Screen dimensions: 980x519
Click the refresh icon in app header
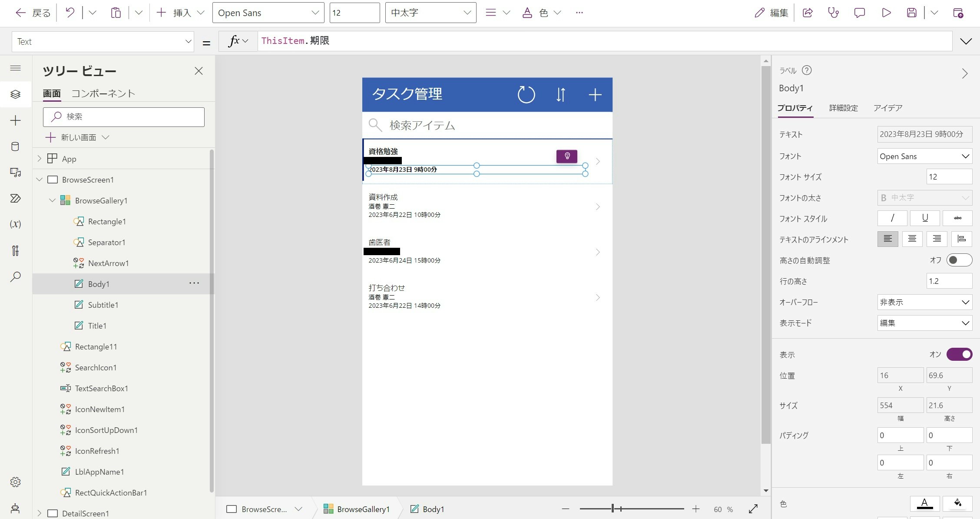tap(526, 94)
